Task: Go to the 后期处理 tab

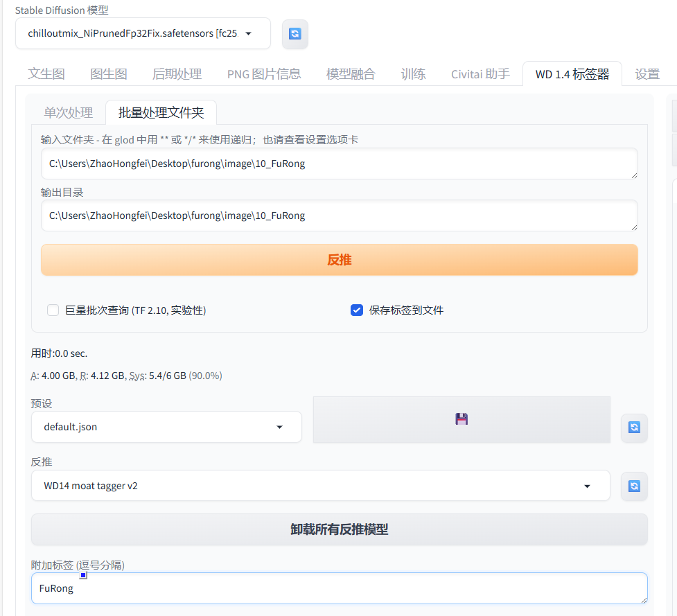Action: click(x=177, y=74)
